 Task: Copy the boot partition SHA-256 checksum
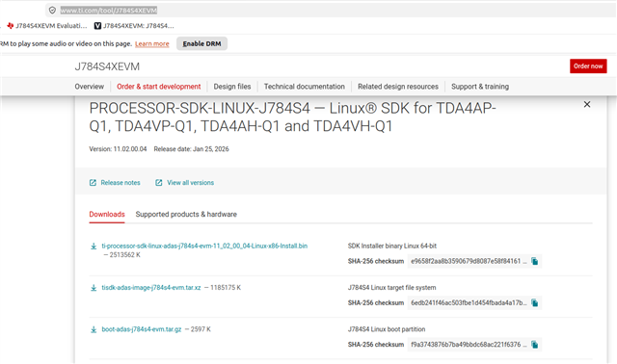click(534, 345)
